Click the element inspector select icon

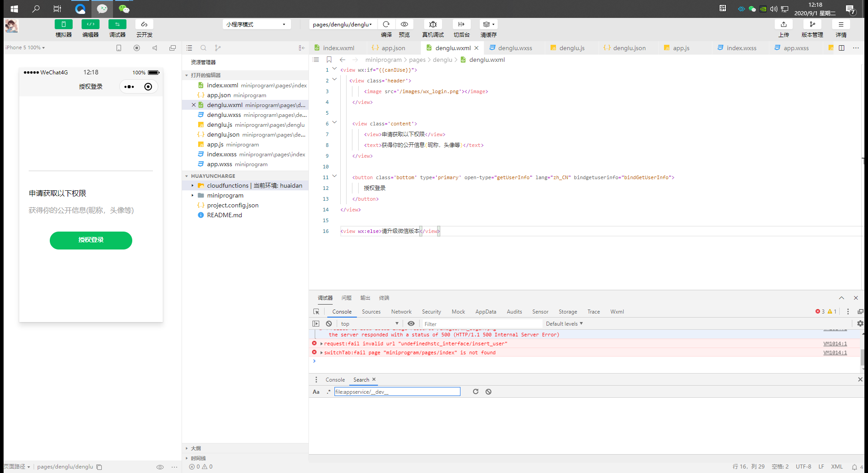(x=317, y=312)
